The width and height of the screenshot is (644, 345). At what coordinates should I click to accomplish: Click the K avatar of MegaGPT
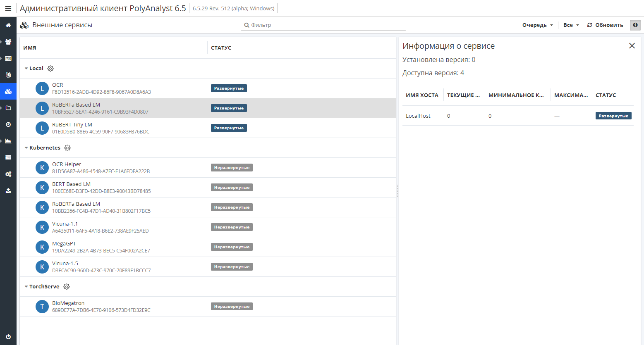pyautogui.click(x=42, y=247)
